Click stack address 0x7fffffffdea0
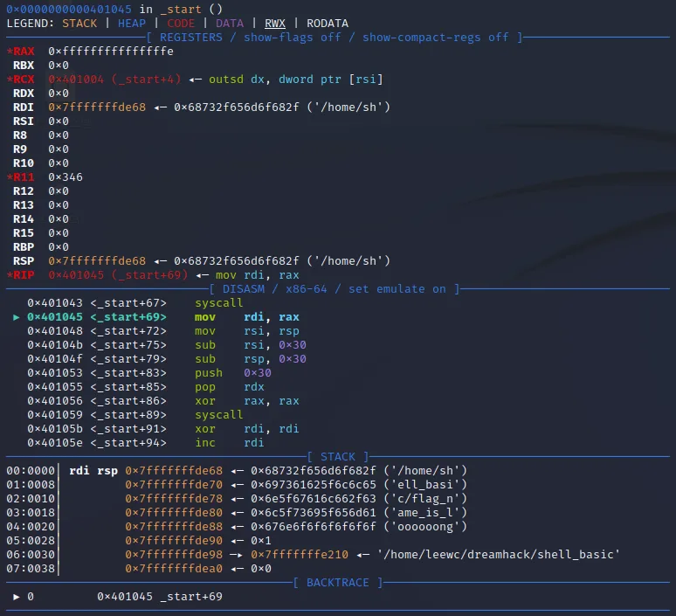Screen dimensions: 676x616 (174, 569)
